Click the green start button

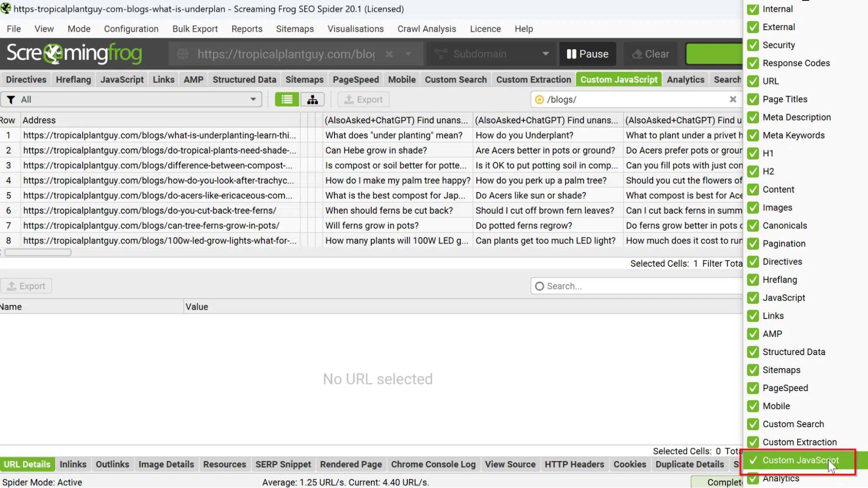[x=714, y=54]
